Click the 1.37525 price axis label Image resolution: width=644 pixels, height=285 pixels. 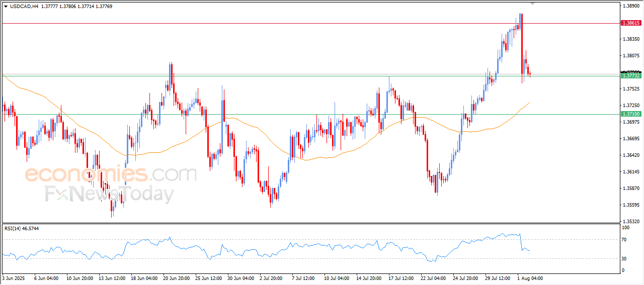pyautogui.click(x=631, y=88)
